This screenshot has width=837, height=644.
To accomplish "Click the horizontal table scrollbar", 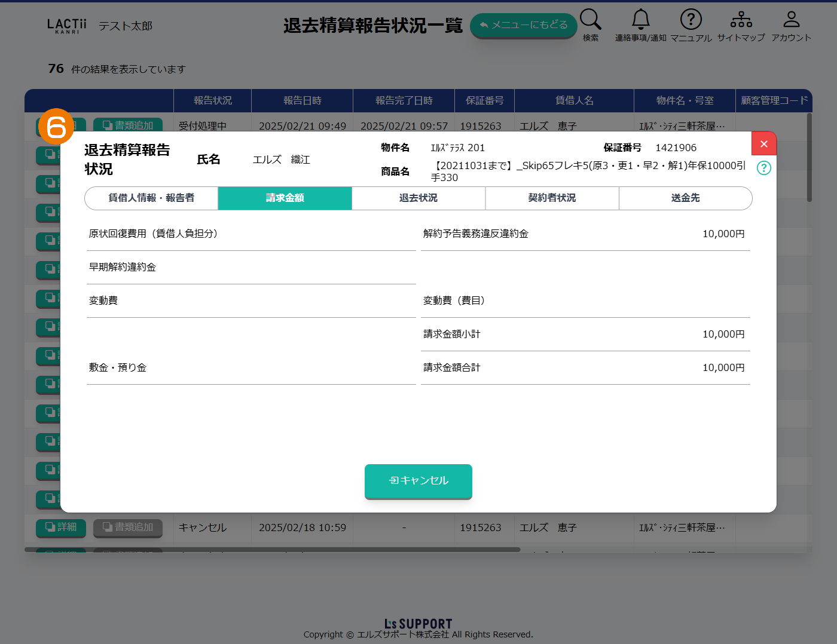I will (x=272, y=550).
